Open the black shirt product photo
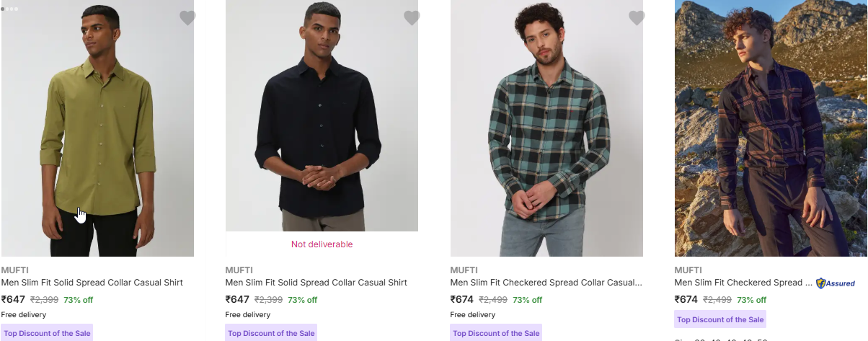This screenshot has width=868, height=341. click(x=322, y=115)
